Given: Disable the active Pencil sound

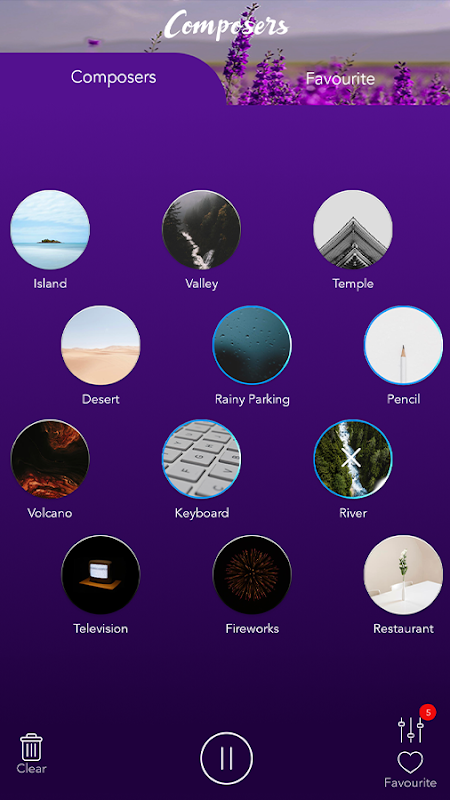Looking at the screenshot, I should [x=403, y=344].
